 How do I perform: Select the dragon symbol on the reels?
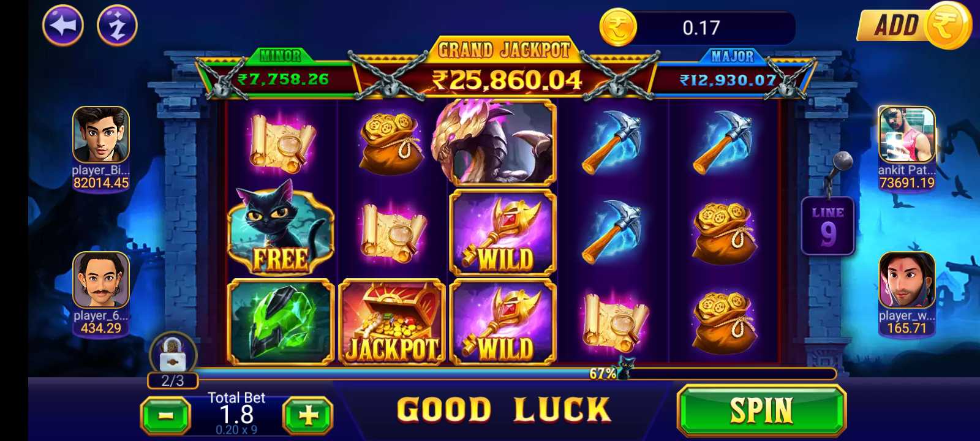496,141
